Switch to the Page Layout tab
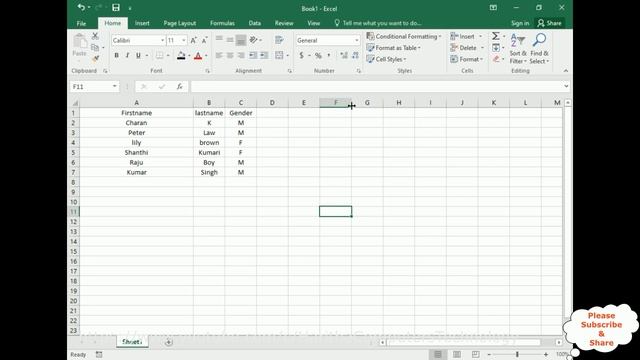This screenshot has height=360, width=640. point(180,23)
